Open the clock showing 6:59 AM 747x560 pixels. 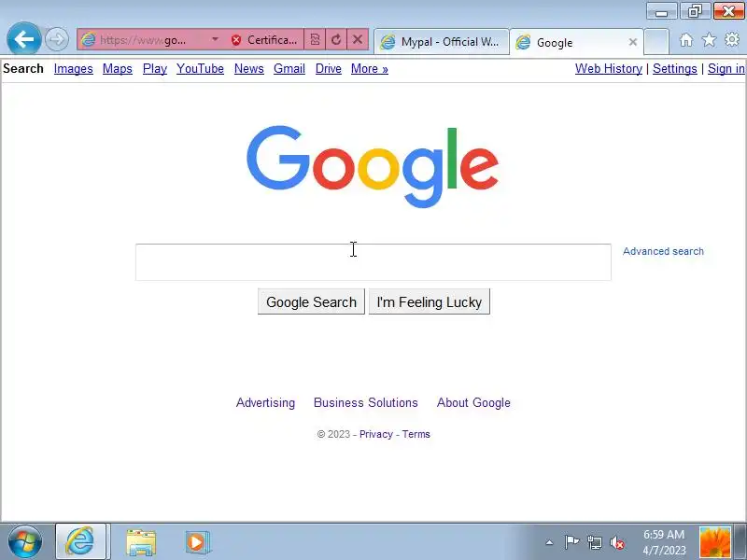point(664,542)
